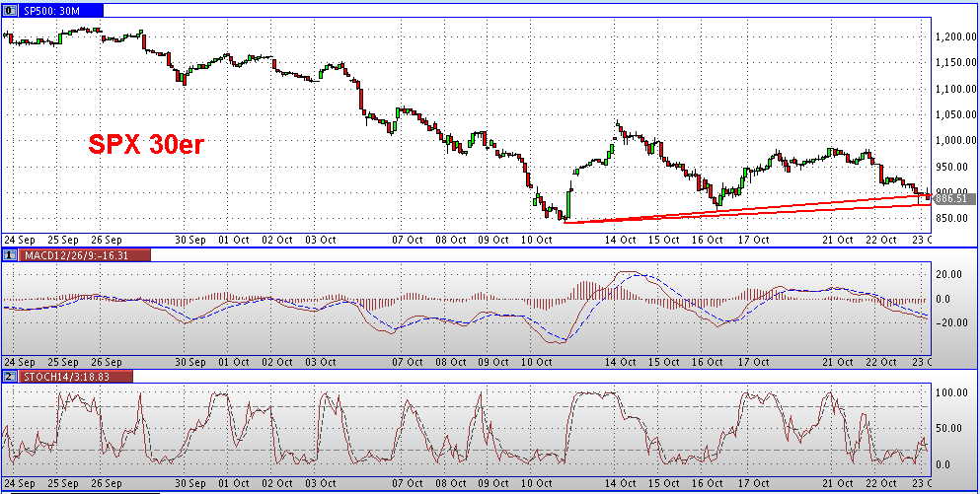Click 14 Oct on the price chart date axis

click(620, 240)
